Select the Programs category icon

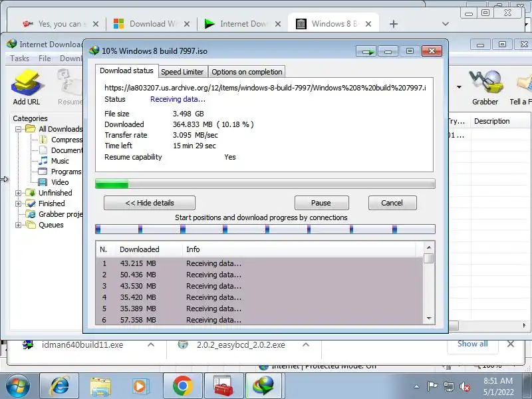tap(43, 172)
